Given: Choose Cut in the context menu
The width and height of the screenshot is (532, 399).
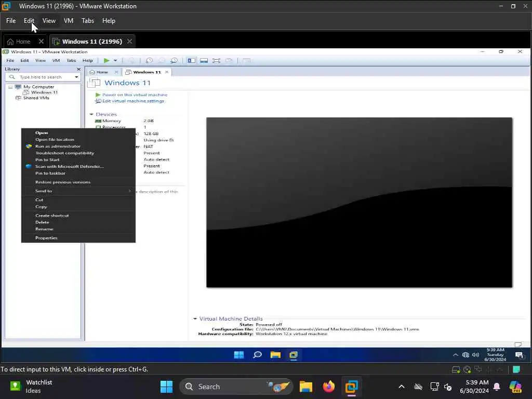Looking at the screenshot, I should [x=78, y=200].
